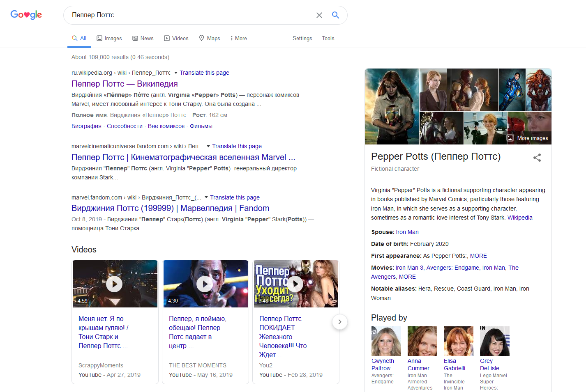Open the Tools option

tap(328, 38)
